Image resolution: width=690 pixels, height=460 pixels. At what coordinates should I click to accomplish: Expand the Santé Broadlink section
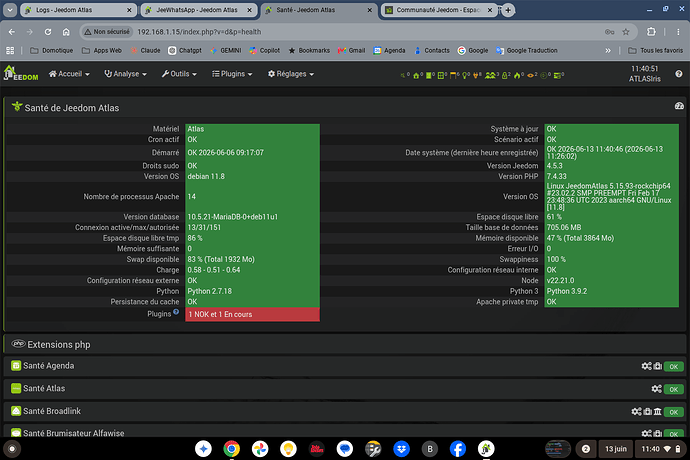pyautogui.click(x=345, y=411)
